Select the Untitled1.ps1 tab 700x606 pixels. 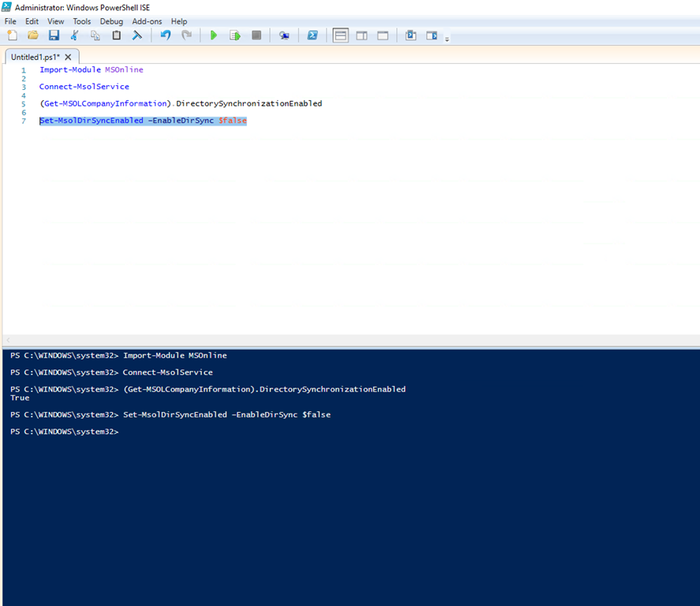coord(35,57)
